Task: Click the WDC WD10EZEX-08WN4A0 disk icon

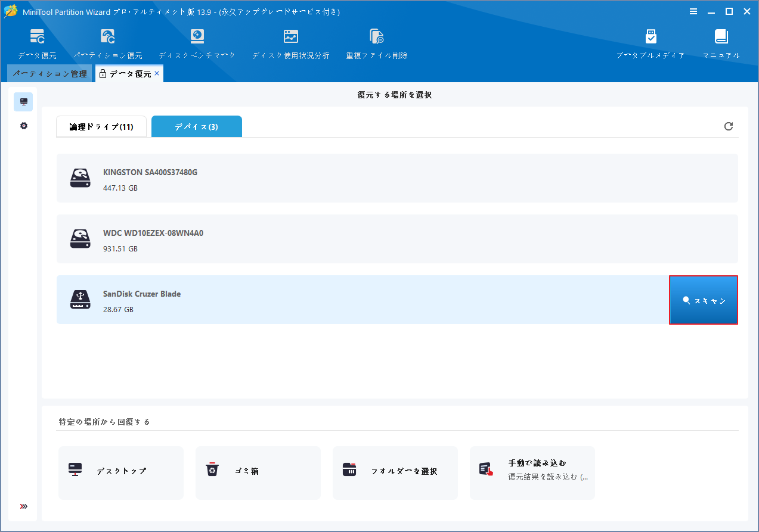Action: [x=80, y=239]
